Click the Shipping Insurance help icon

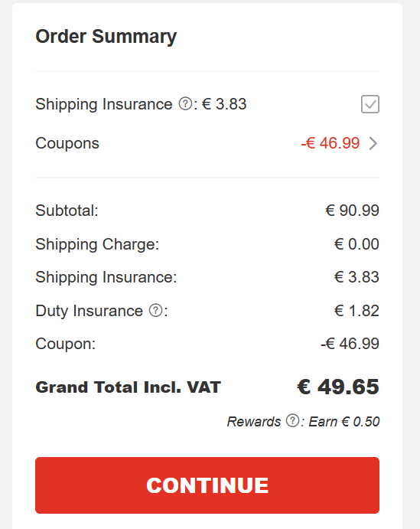point(185,104)
